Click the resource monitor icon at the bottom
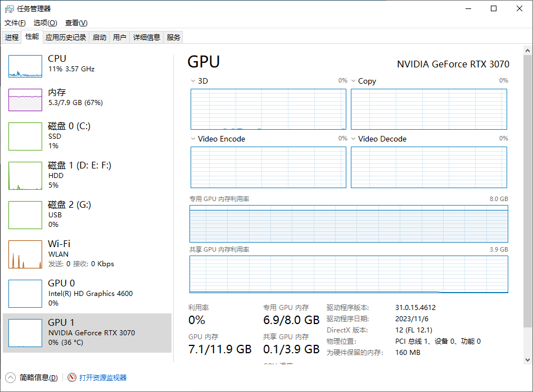This screenshot has width=533, height=392. pyautogui.click(x=72, y=377)
